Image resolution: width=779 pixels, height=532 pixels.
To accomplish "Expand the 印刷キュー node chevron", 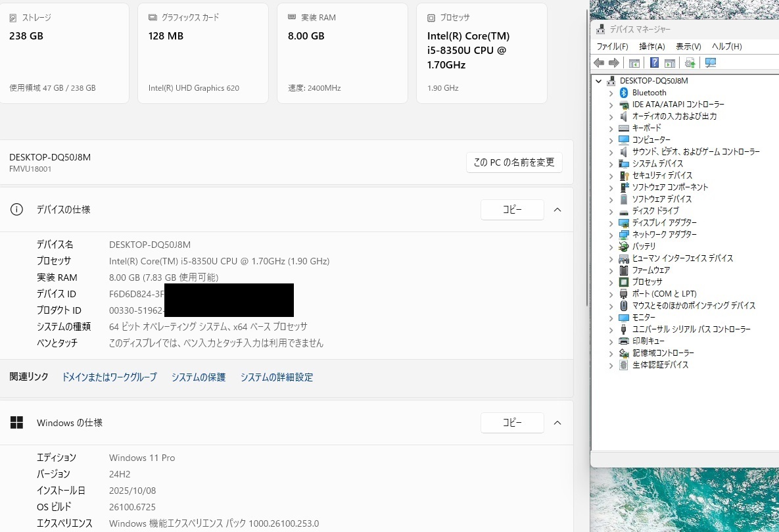I will pyautogui.click(x=611, y=341).
